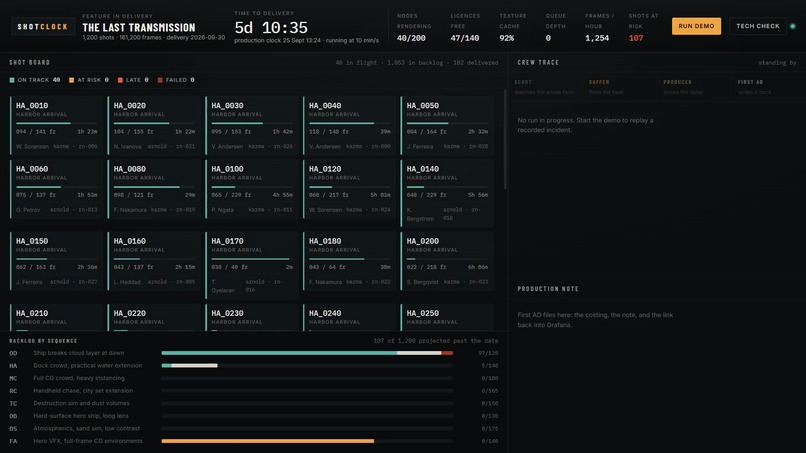Open shot card HA_0140
The height and width of the screenshot is (453, 806).
(x=447, y=193)
